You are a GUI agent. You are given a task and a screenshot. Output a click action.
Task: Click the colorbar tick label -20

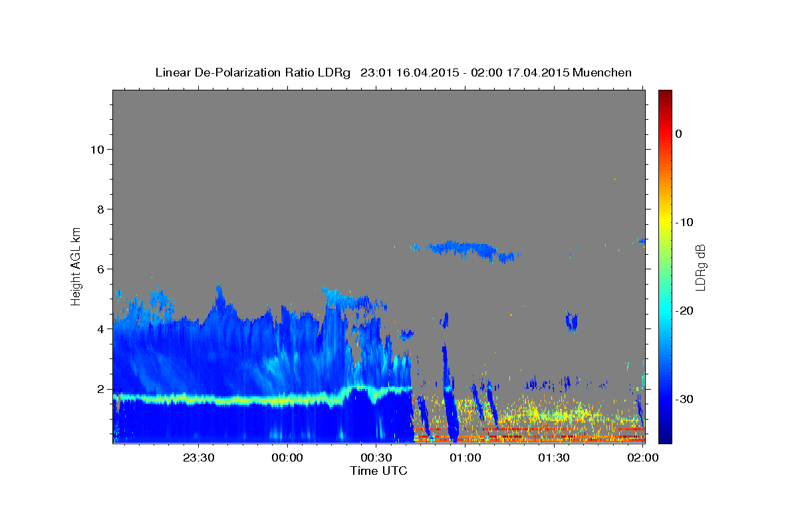tap(684, 311)
